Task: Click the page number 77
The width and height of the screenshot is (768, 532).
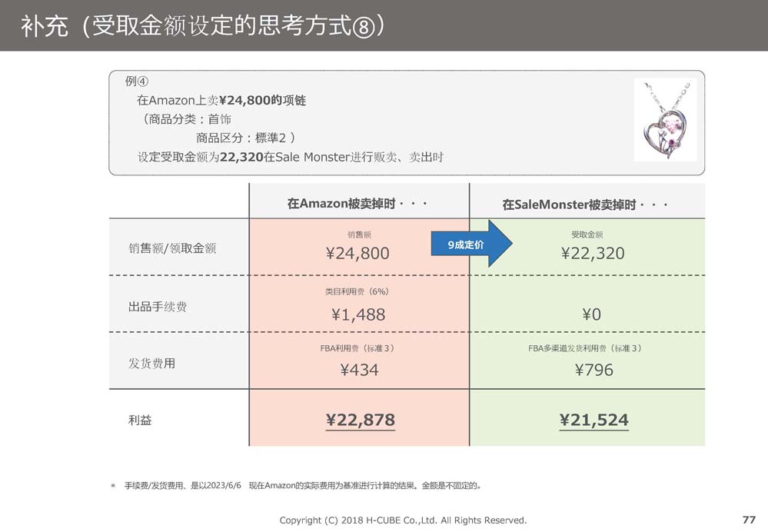Action: [750, 520]
